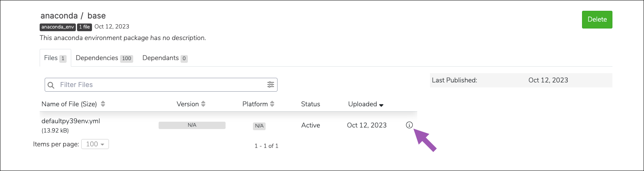Viewport: 644px width, 171px height.
Task: Select the Files tab
Action: 55,58
